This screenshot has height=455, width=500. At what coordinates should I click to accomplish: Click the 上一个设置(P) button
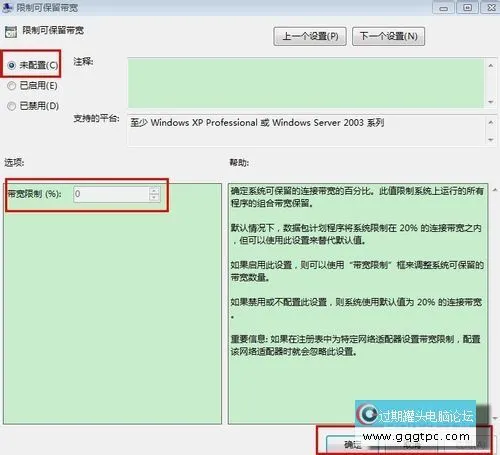point(310,36)
